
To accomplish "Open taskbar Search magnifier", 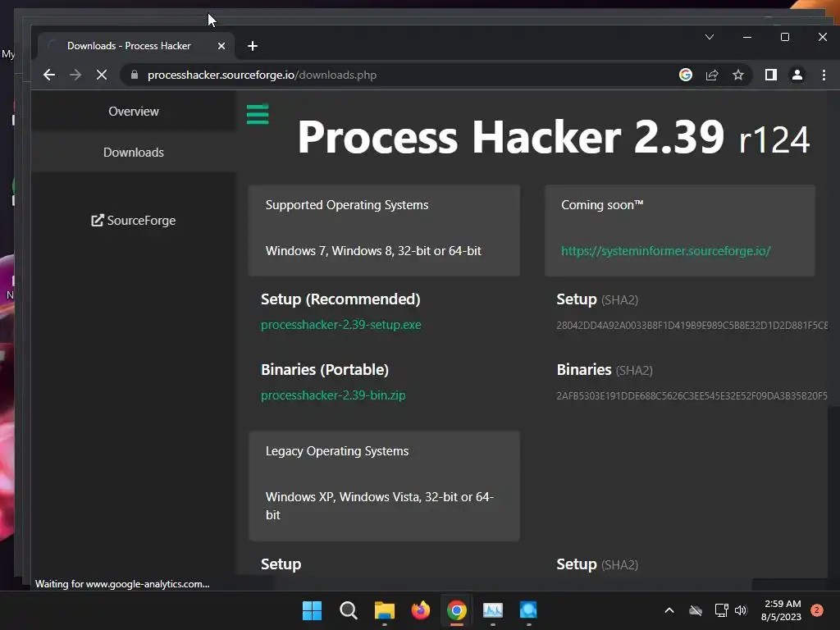I will [x=348, y=610].
